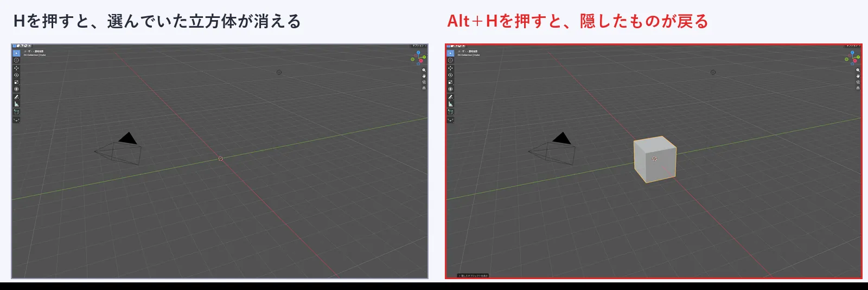Image resolution: width=868 pixels, height=290 pixels.
Task: Click the ユーザー・透視投影 label in the H-key viewport
Action: pyautogui.click(x=34, y=52)
